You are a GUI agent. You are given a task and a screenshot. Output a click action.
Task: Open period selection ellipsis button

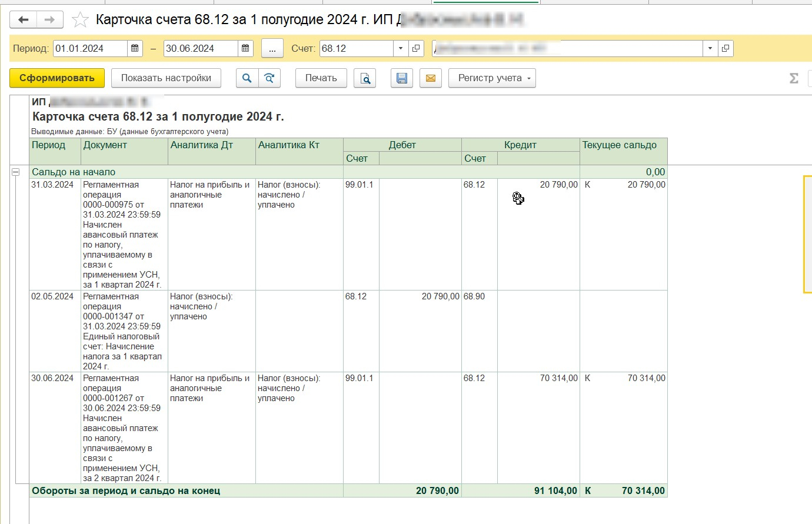[x=272, y=49]
